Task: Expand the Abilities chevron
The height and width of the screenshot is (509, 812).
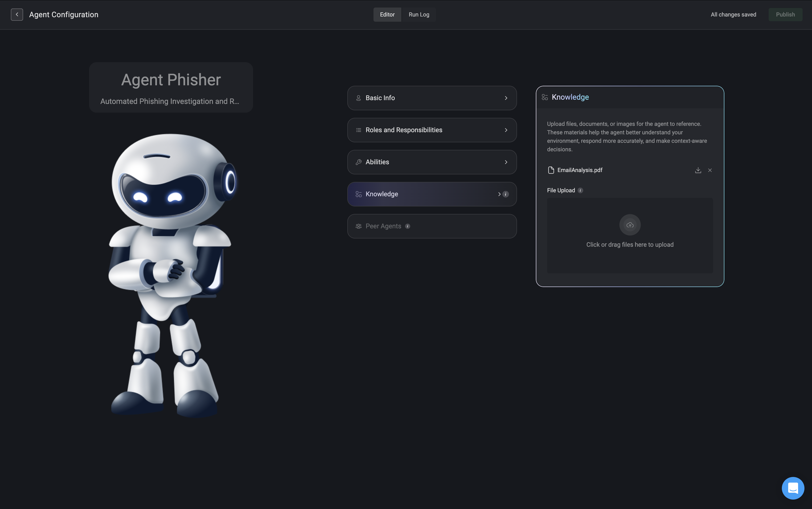Action: pos(506,162)
